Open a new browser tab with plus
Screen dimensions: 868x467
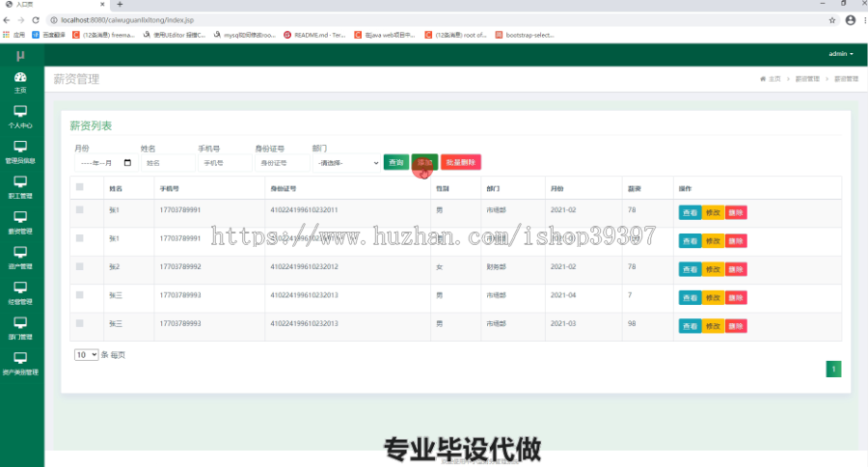(x=120, y=5)
